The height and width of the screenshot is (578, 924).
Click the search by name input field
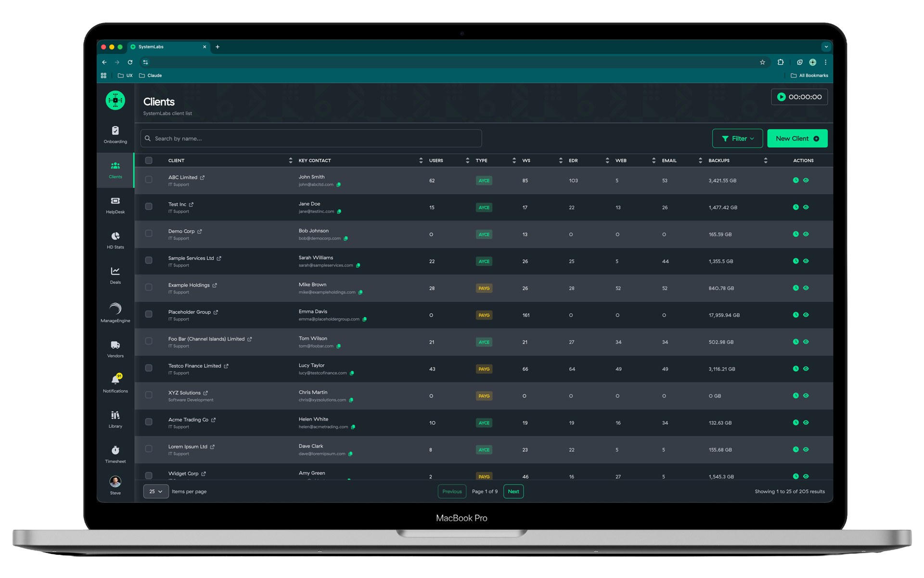tap(310, 138)
